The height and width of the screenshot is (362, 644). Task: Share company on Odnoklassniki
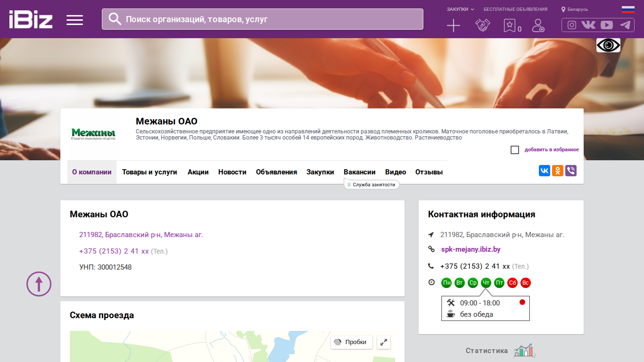tap(558, 171)
